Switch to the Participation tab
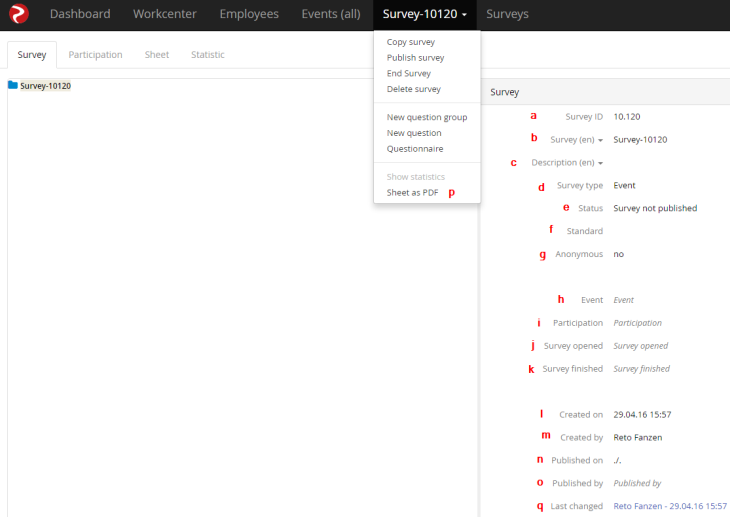 point(95,54)
